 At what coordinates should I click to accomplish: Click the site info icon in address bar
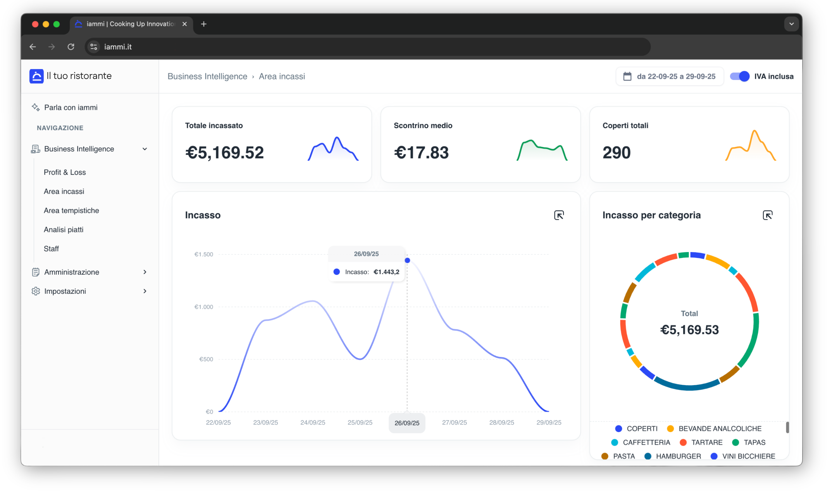(94, 47)
